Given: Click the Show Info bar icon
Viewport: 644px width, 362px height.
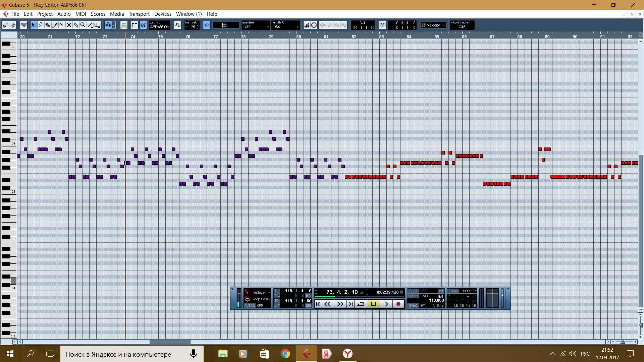Looking at the screenshot, I should [23, 25].
